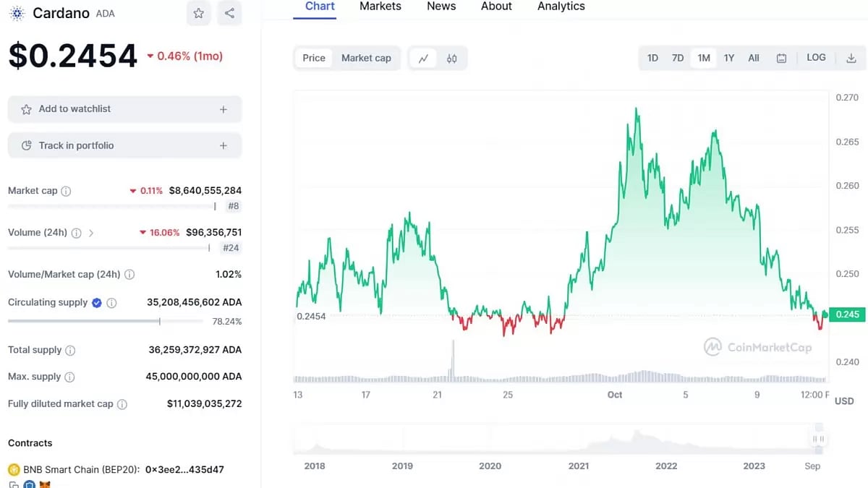Switch to the News tab
868x488 pixels.
pyautogui.click(x=441, y=7)
